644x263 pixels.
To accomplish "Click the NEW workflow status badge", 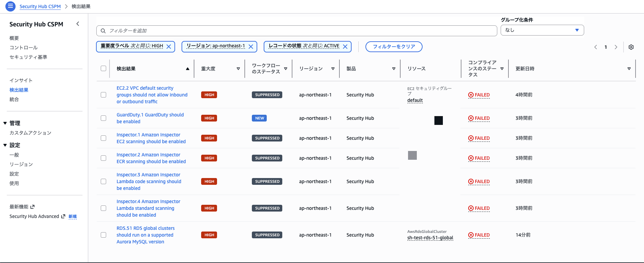I will [x=259, y=118].
